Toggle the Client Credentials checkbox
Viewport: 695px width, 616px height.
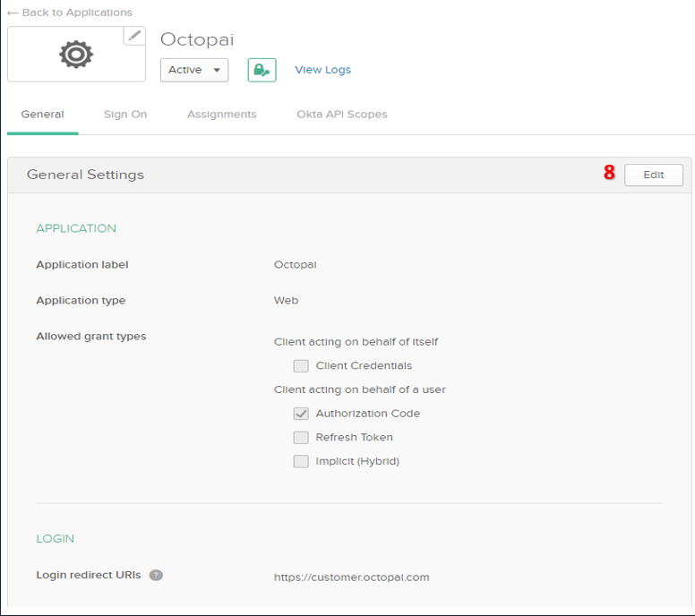click(x=301, y=365)
